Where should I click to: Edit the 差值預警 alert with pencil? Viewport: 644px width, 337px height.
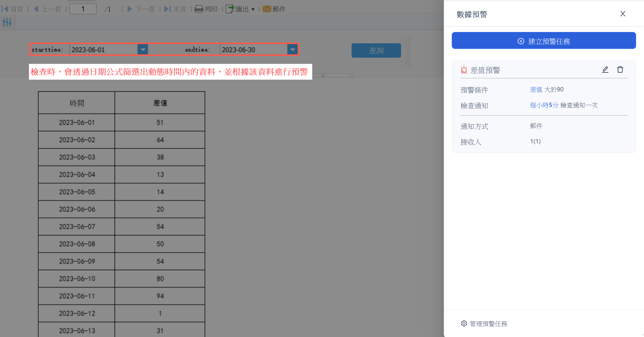point(605,70)
